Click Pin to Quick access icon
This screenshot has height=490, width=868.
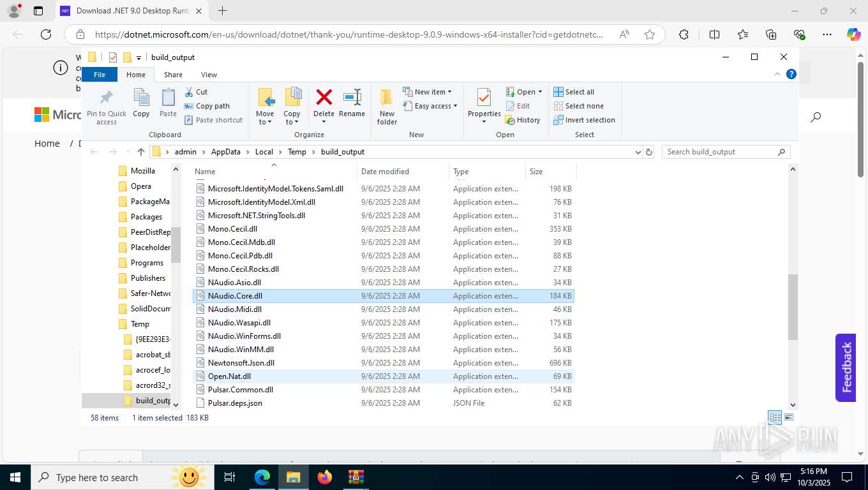[107, 106]
